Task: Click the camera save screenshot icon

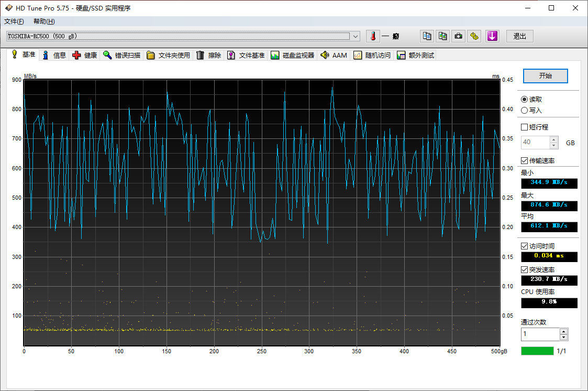Action: (459, 36)
